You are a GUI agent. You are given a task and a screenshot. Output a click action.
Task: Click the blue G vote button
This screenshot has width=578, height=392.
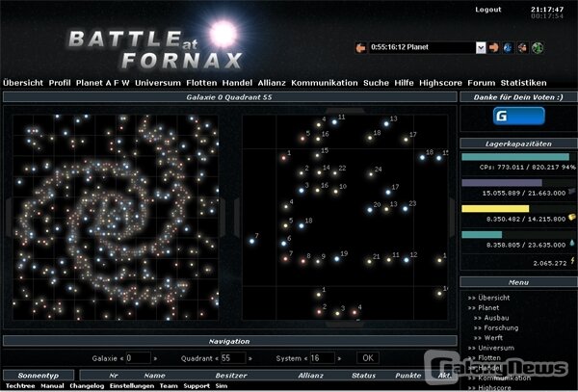518,116
